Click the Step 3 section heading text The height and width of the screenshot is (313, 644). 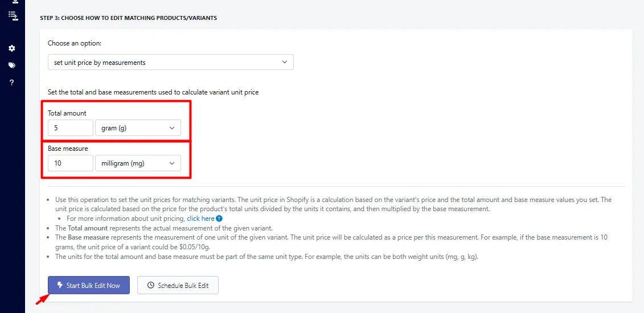tap(128, 18)
